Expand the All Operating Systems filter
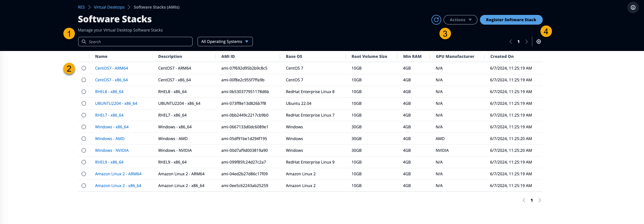644x224 pixels. 225,42
